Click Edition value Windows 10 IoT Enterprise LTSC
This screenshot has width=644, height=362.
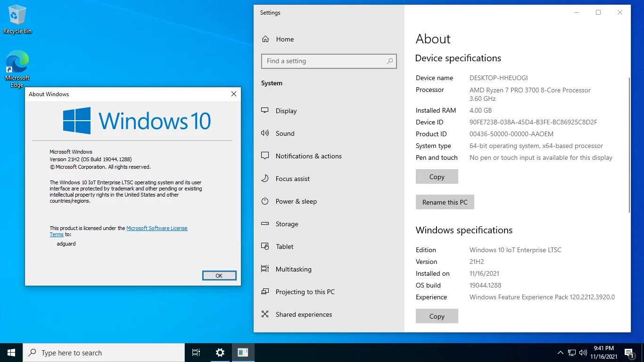click(x=516, y=250)
